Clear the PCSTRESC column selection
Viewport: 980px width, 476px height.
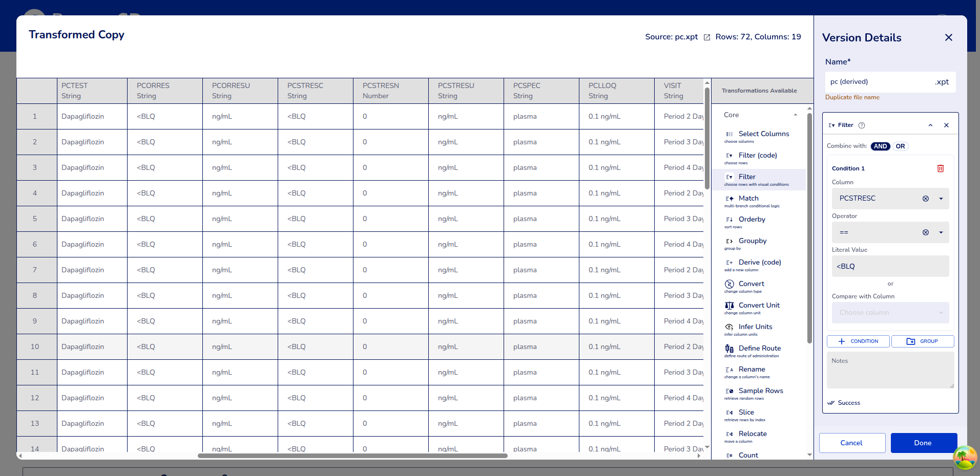pos(925,199)
